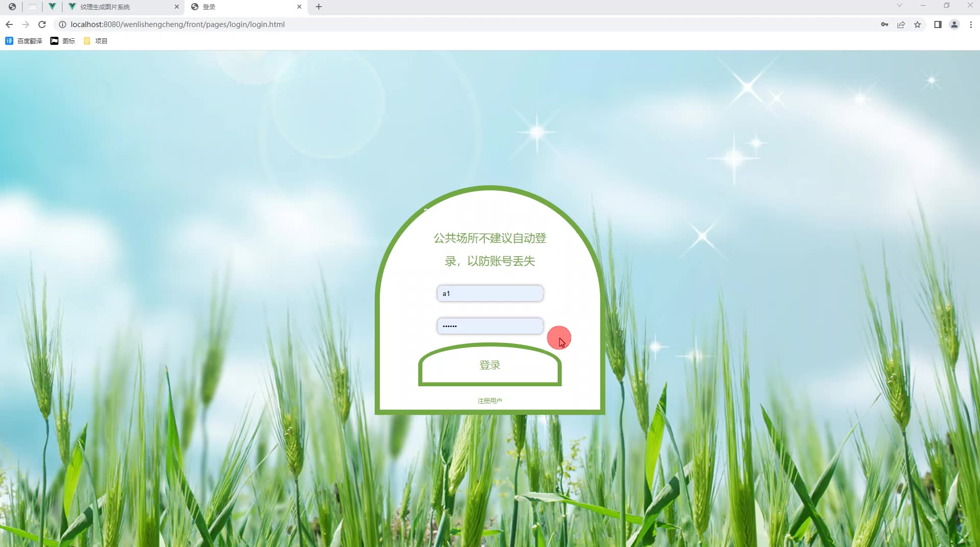This screenshot has width=980, height=547.
Task: Click the browser back arrow
Action: [x=9, y=24]
